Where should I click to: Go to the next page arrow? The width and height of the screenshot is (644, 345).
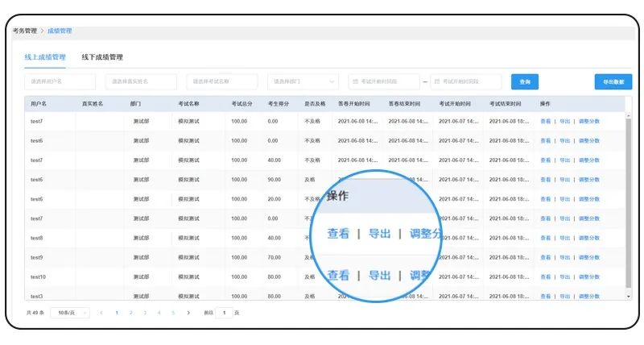(x=188, y=312)
